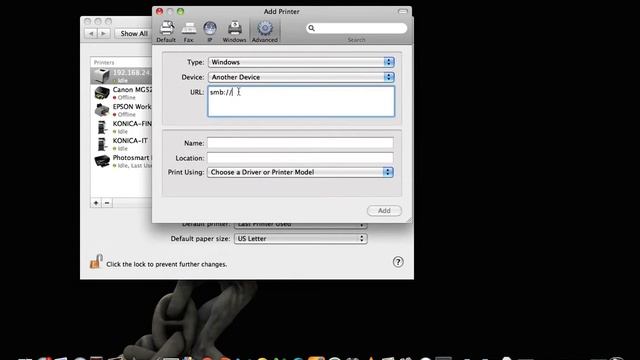The height and width of the screenshot is (360, 640).
Task: Select the KONICA-IT printer
Action: pos(121,144)
